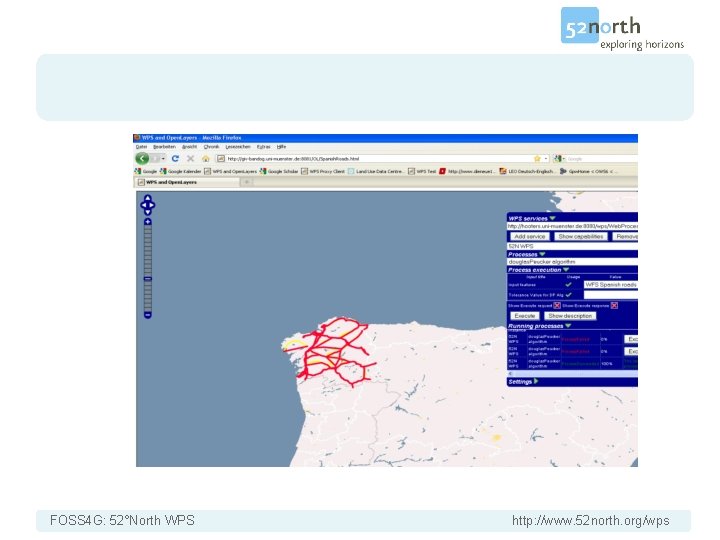This screenshot has width=720, height=540.
Task: Click the Tolerance Value input field
Action: (x=610, y=295)
